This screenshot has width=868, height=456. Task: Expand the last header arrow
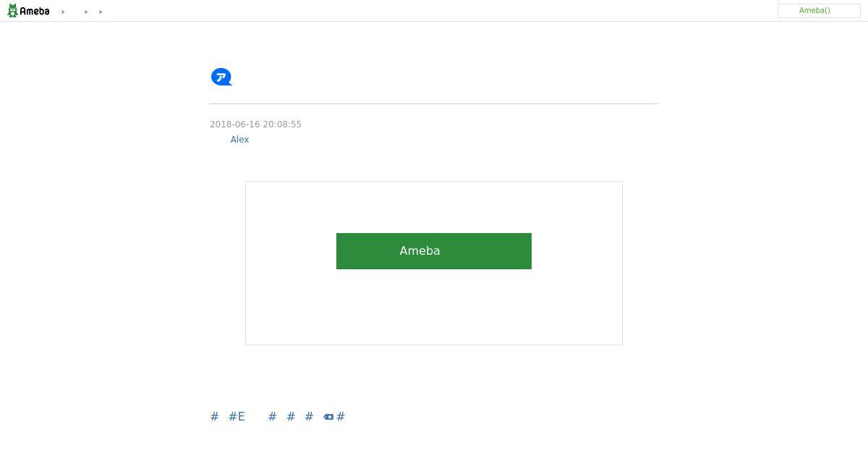(x=101, y=12)
